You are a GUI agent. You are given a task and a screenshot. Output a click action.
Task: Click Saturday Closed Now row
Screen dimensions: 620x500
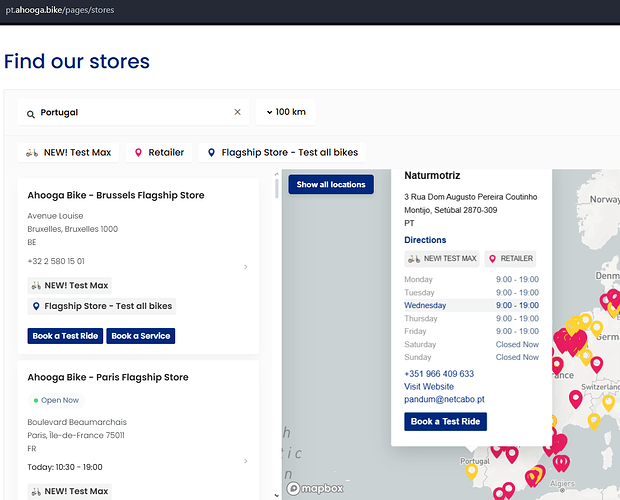[471, 344]
